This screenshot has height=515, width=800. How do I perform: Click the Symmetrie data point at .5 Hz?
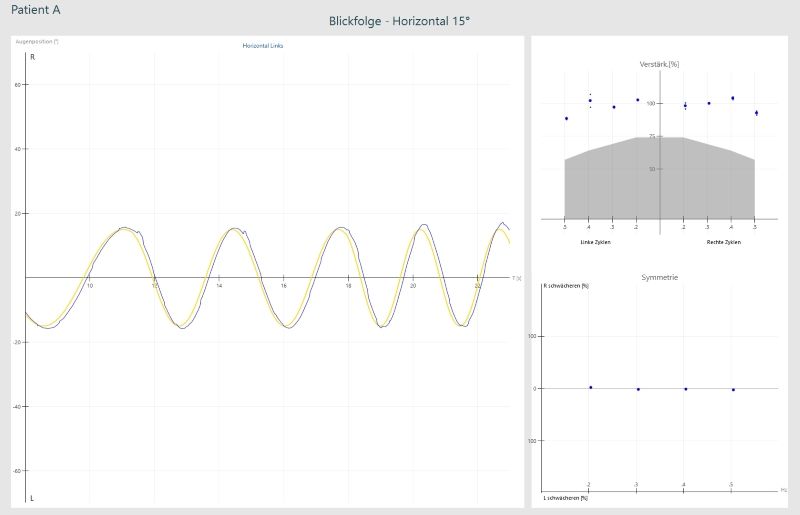(733, 389)
